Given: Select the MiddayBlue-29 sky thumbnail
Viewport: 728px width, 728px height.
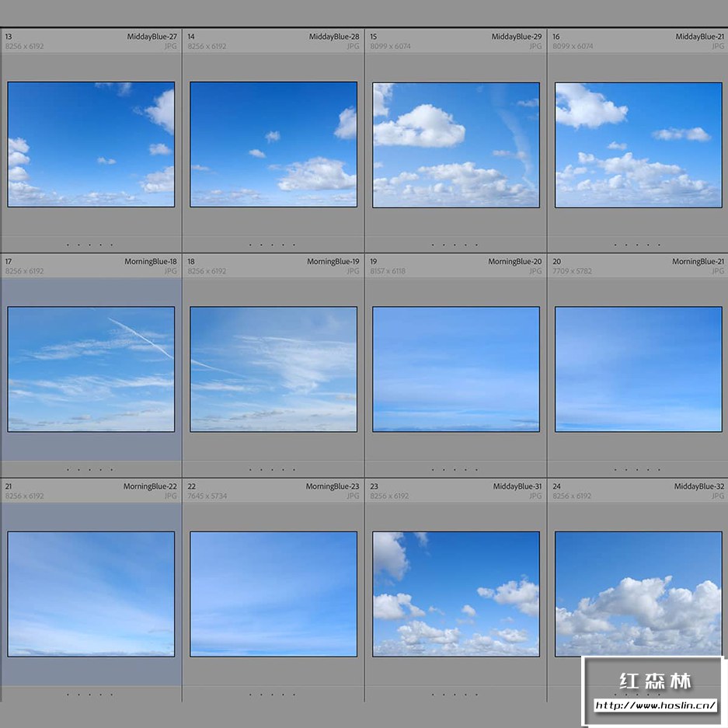Looking at the screenshot, I should 456,145.
